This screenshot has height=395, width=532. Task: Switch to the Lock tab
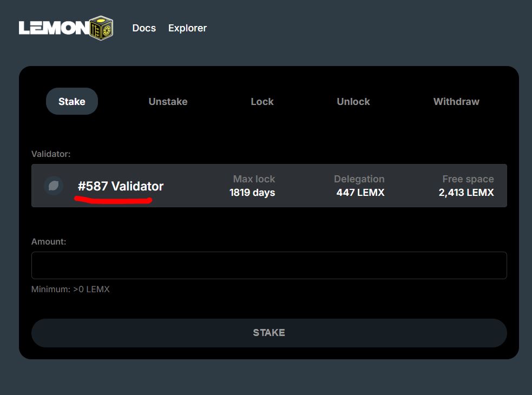[x=262, y=102]
